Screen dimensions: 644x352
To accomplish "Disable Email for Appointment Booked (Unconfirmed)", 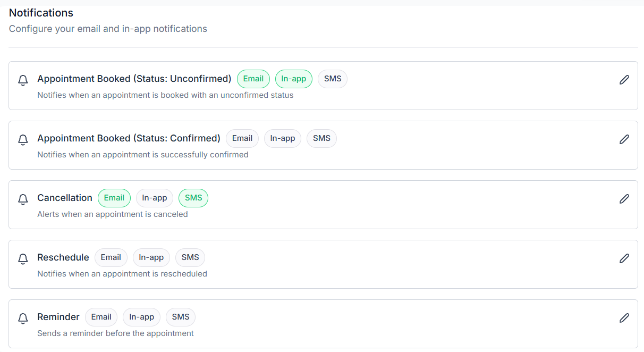I will tap(253, 79).
